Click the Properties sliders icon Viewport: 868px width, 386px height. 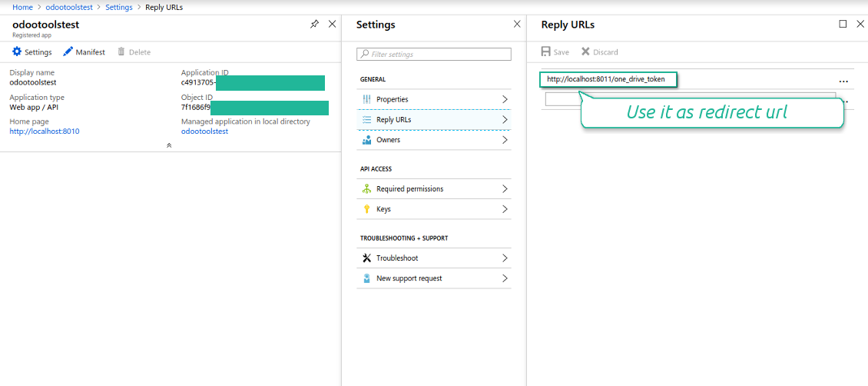[x=366, y=99]
